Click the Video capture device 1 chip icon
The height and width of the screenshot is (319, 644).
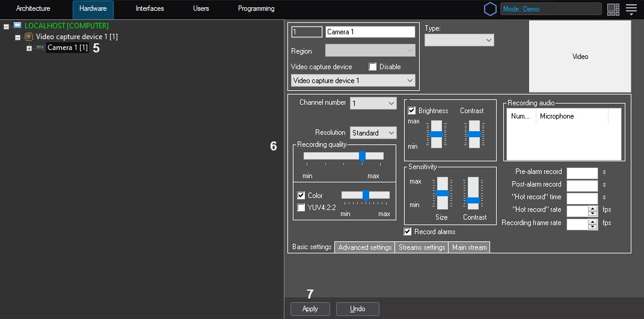click(28, 37)
